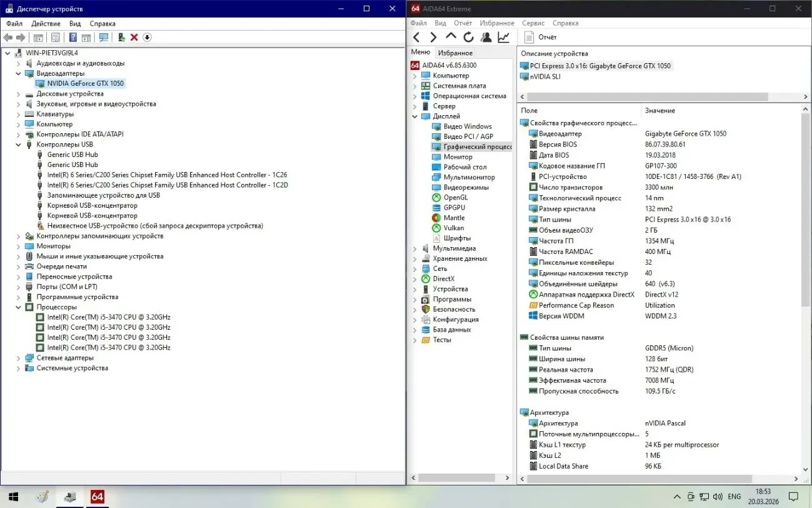Image resolution: width=812 pixels, height=508 pixels.
Task: Click the horizontal scrollbar under device description
Action: coord(647,97)
